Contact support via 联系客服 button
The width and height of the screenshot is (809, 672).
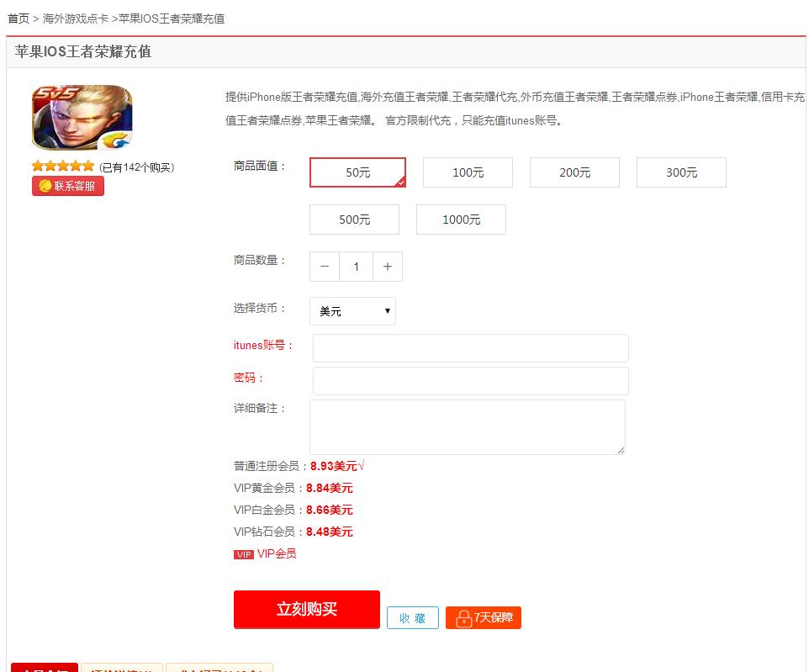click(x=68, y=186)
